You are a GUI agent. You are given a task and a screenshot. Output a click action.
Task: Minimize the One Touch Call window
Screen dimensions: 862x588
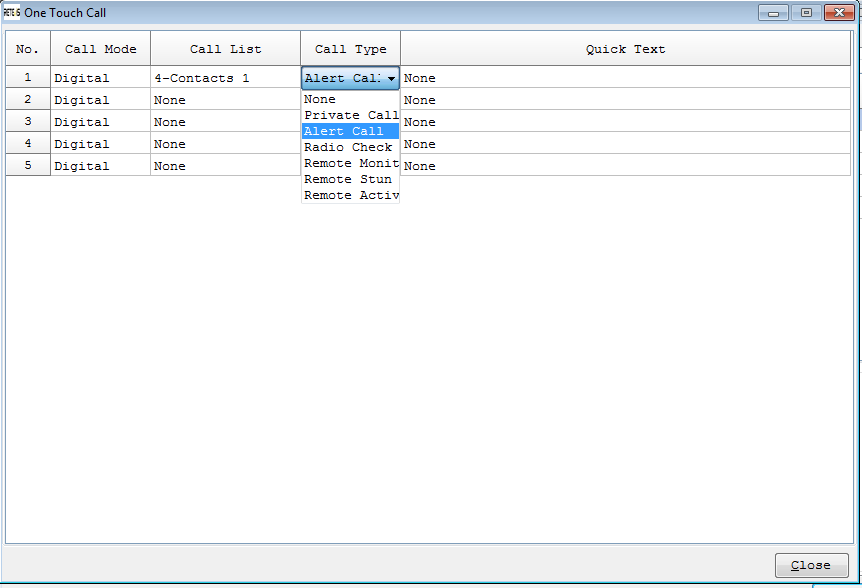773,13
